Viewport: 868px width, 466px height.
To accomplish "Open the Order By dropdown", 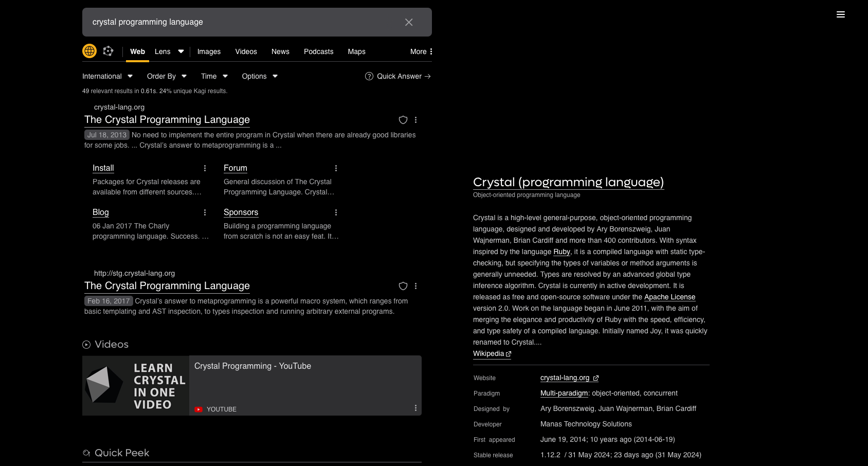I will tap(167, 76).
